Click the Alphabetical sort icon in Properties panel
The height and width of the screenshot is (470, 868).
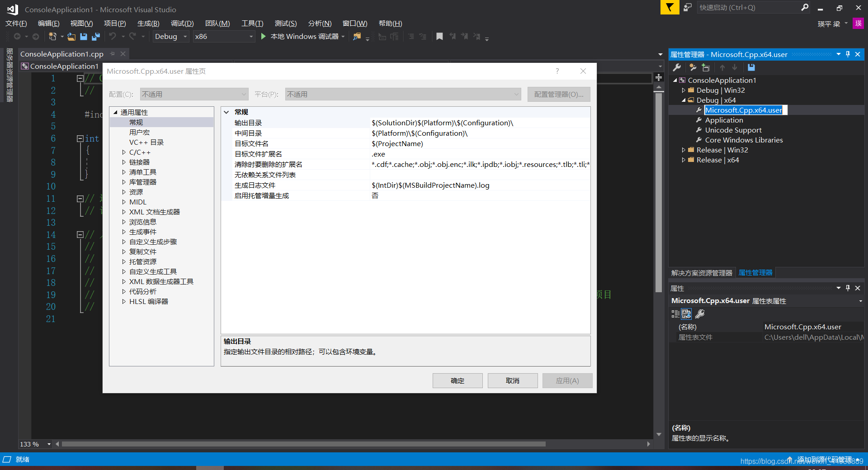tap(686, 313)
